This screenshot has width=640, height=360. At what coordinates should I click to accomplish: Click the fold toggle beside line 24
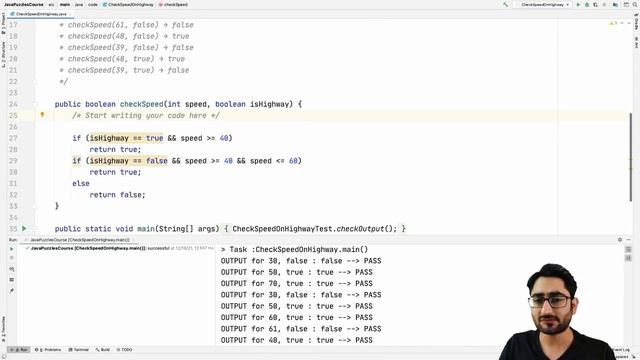coord(35,104)
